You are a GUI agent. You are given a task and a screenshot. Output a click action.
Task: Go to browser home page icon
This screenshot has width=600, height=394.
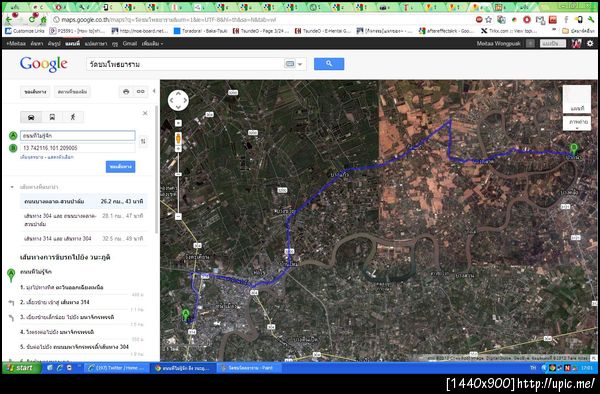(x=44, y=20)
